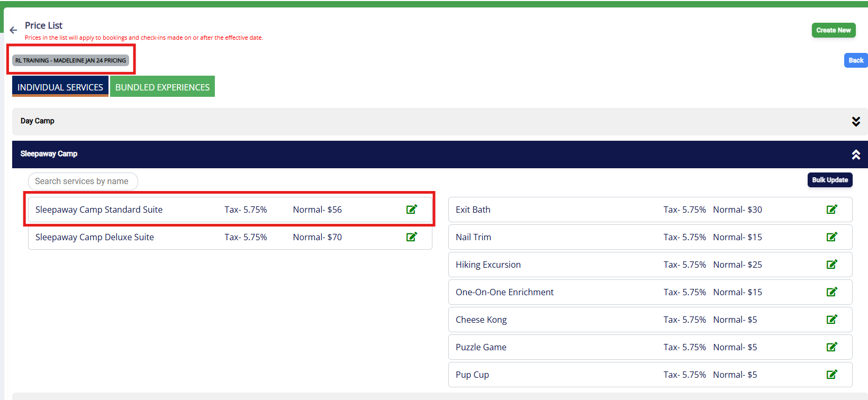Click the One-On-One Enrichment name
Screen dimensions: 868x400
(504, 292)
